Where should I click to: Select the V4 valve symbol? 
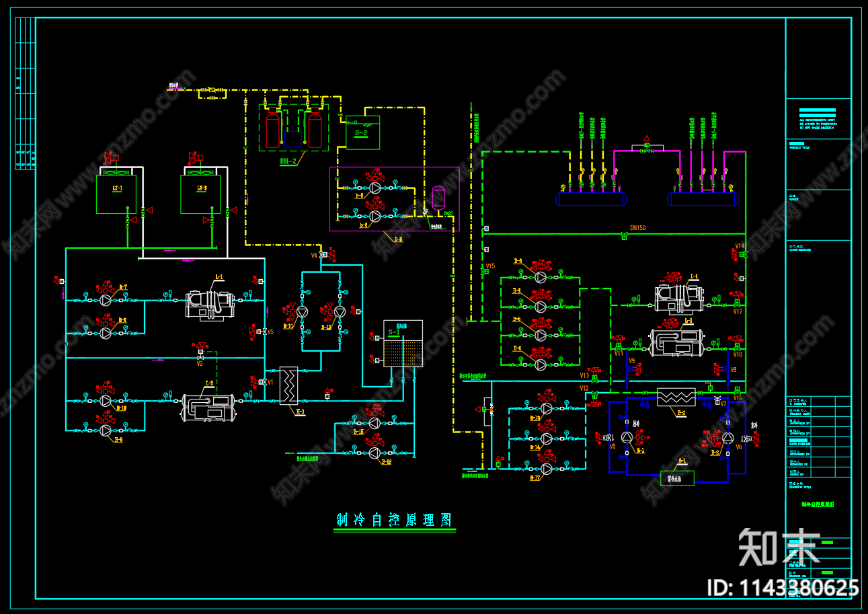click(x=323, y=256)
